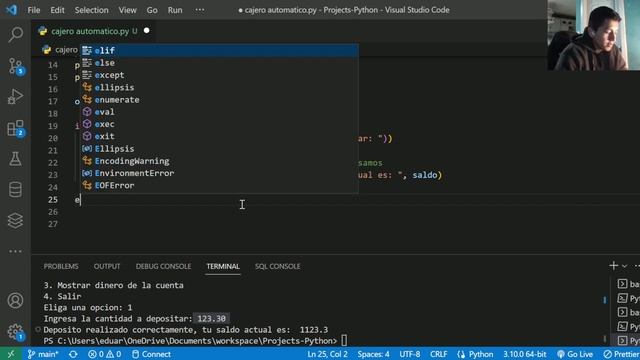This screenshot has width=640, height=360.
Task: Choose the elif autocomplete suggestion
Action: click(x=219, y=51)
